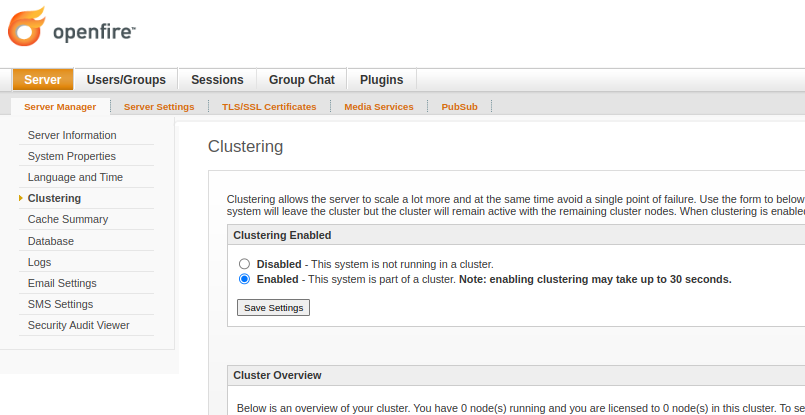Select the Server Manager subtab

pos(60,106)
